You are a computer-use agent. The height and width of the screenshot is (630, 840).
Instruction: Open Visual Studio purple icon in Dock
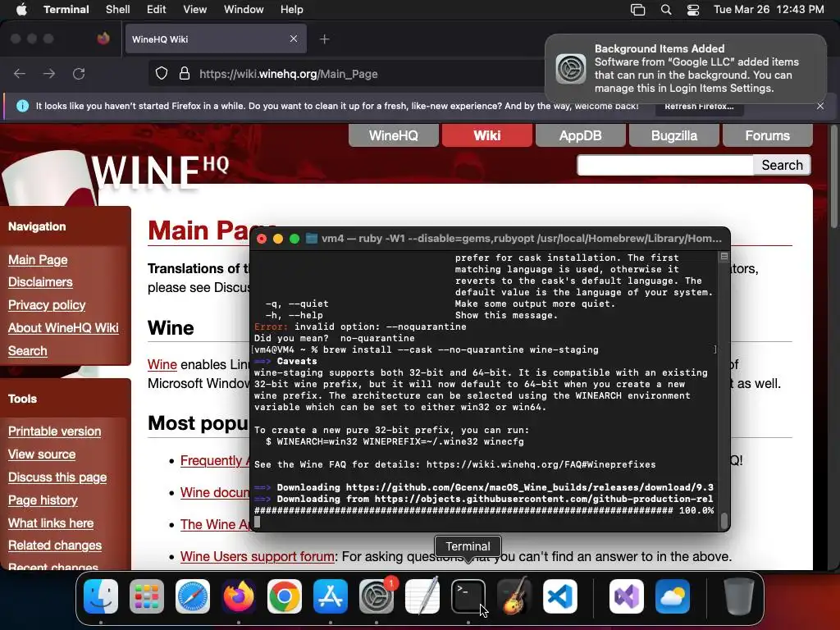click(x=627, y=596)
